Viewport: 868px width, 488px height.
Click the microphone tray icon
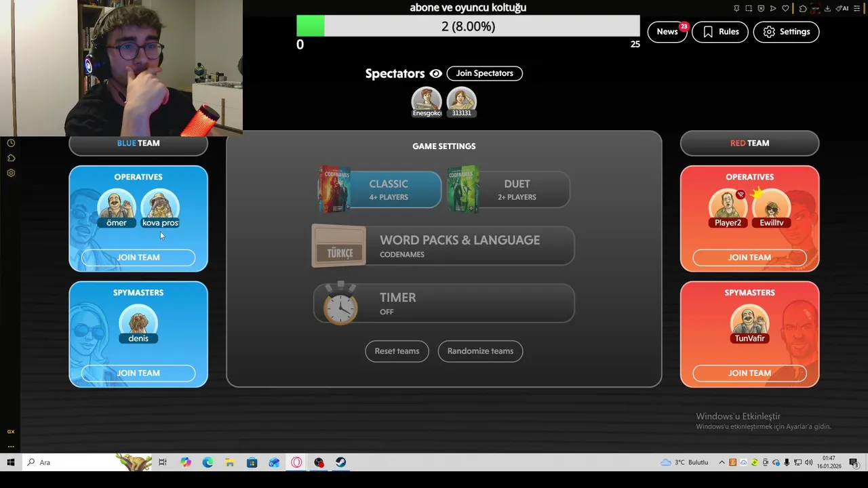[x=787, y=462]
